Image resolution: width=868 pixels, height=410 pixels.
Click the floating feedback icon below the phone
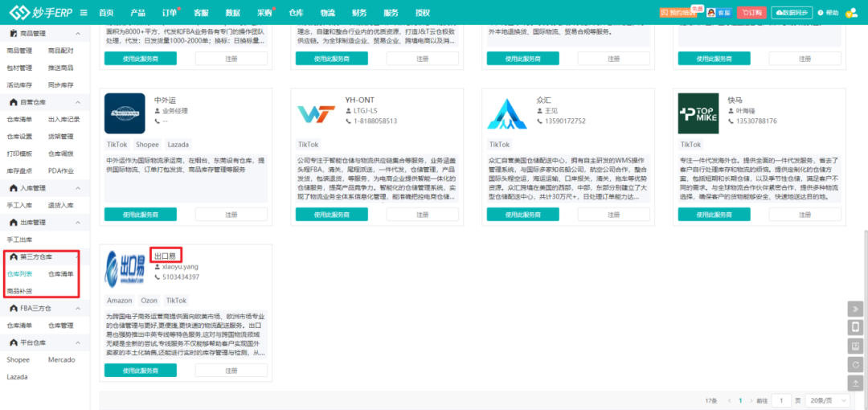855,346
